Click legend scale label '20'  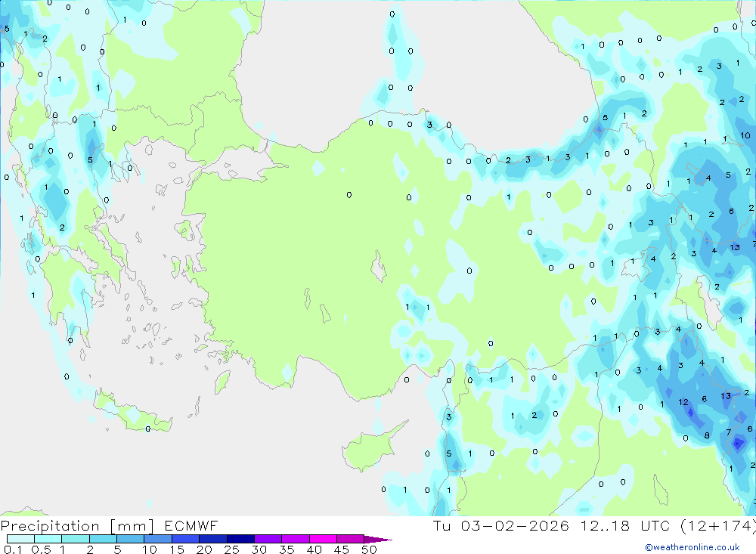[204, 549]
